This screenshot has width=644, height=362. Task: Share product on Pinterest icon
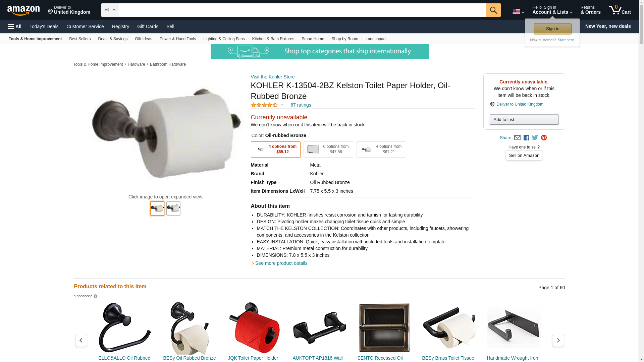point(544,138)
